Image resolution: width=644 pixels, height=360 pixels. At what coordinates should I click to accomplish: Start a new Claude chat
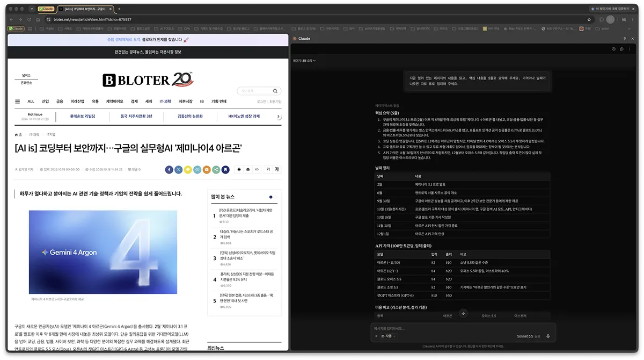coord(622,49)
